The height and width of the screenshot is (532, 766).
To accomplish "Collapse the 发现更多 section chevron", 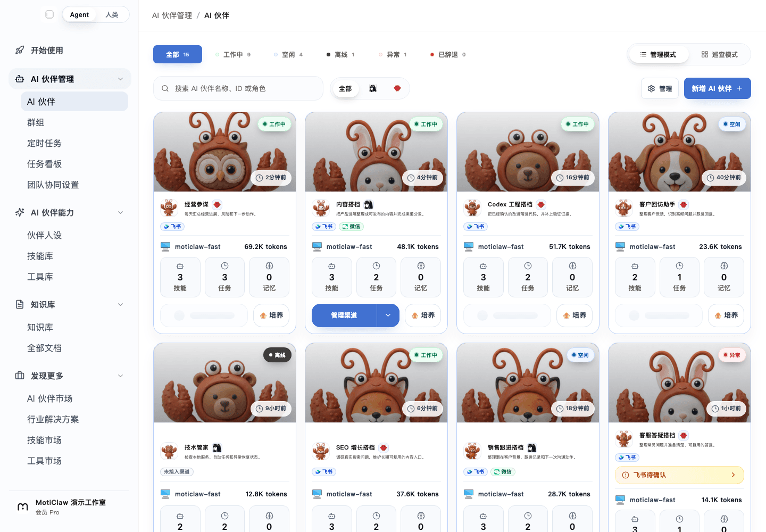I will (x=120, y=376).
